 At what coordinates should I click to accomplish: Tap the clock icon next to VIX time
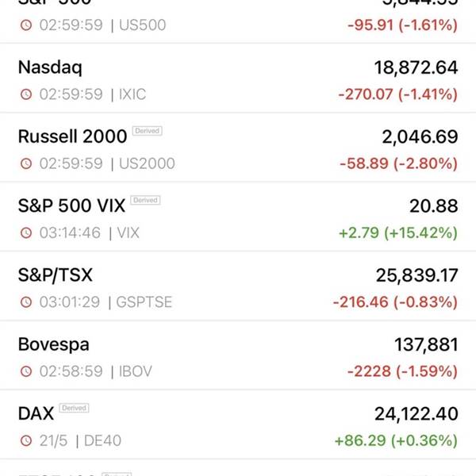pos(26,232)
